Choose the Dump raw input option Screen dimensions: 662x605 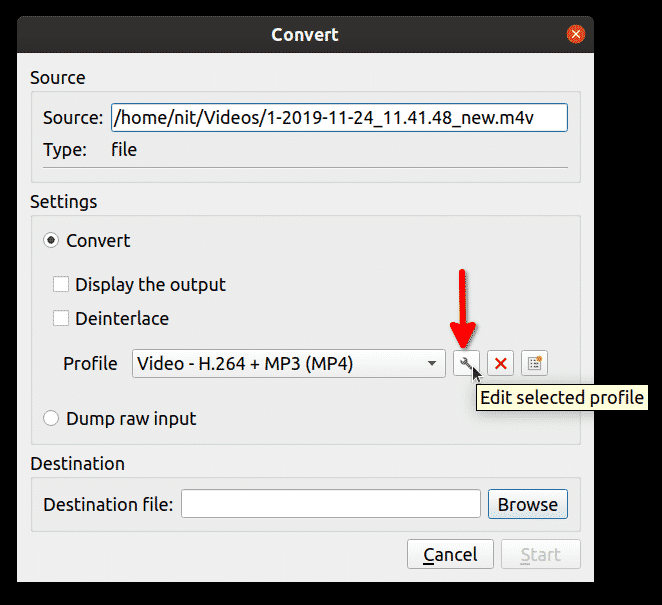(x=51, y=419)
